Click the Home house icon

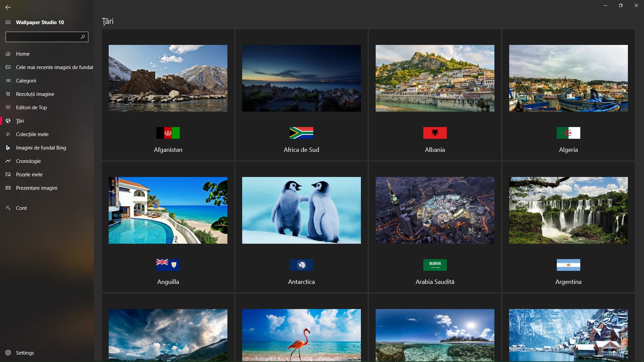[x=8, y=54]
